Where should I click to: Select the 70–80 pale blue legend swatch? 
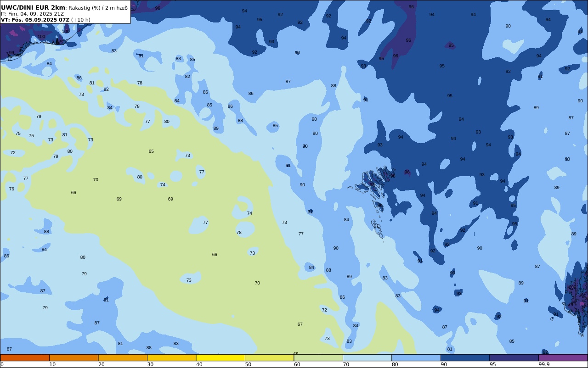tap(367, 357)
